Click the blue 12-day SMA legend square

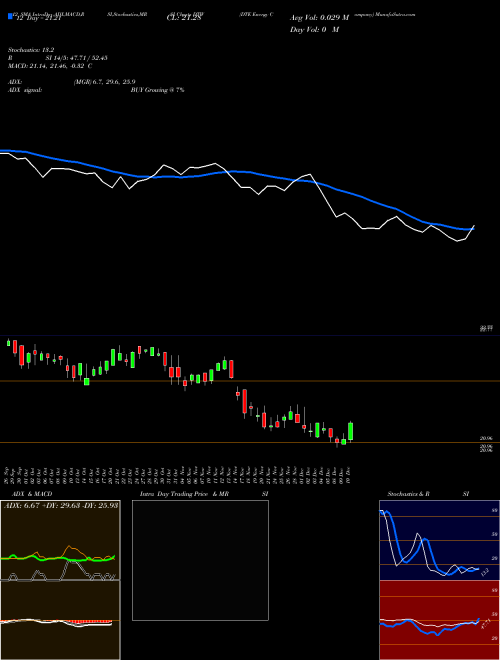[10, 16]
